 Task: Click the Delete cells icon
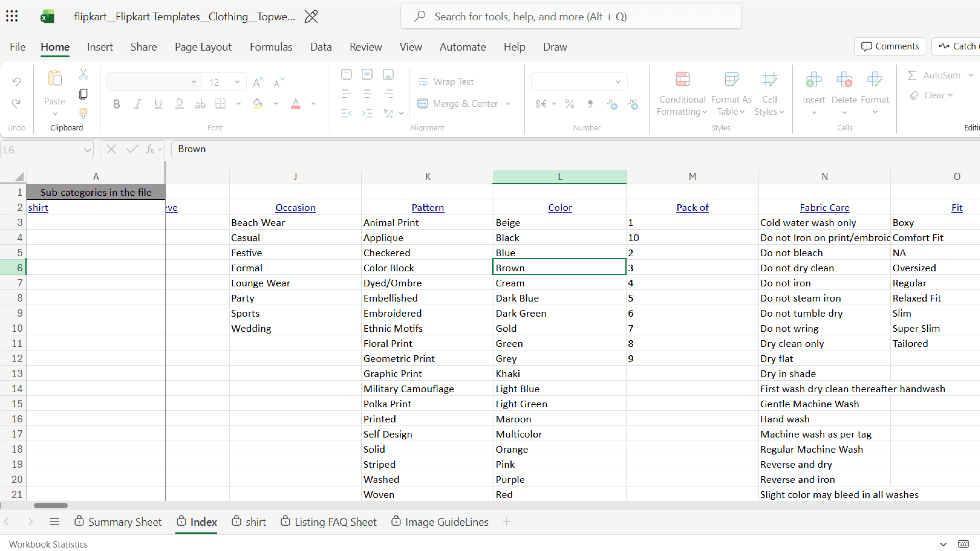844,80
